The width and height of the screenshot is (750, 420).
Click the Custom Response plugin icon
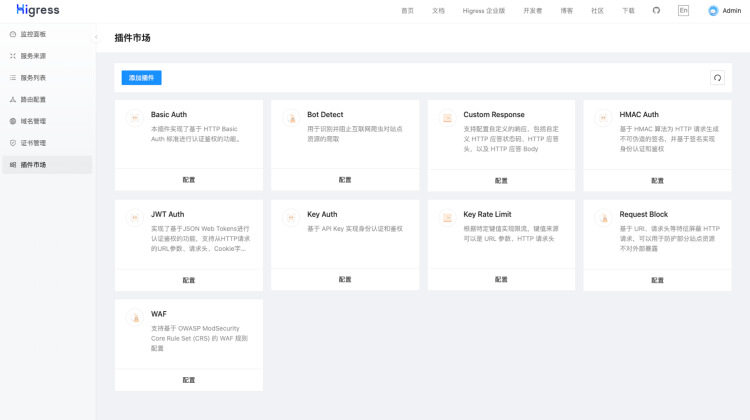(x=447, y=118)
